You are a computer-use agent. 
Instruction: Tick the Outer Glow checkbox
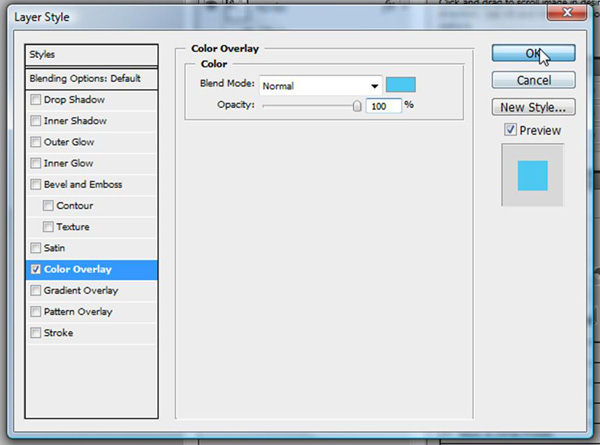pyautogui.click(x=36, y=142)
